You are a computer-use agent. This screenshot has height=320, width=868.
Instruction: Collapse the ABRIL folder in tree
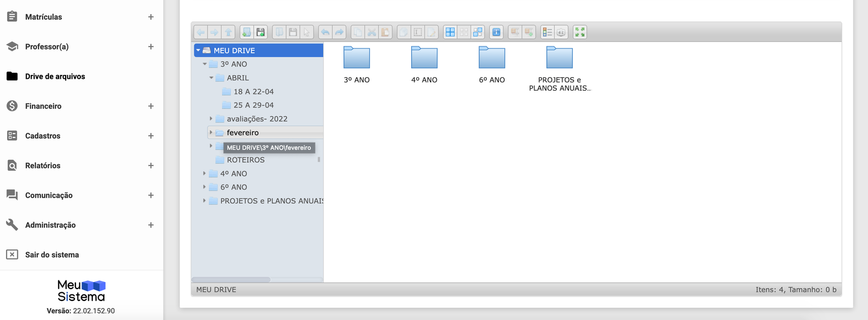click(x=212, y=78)
